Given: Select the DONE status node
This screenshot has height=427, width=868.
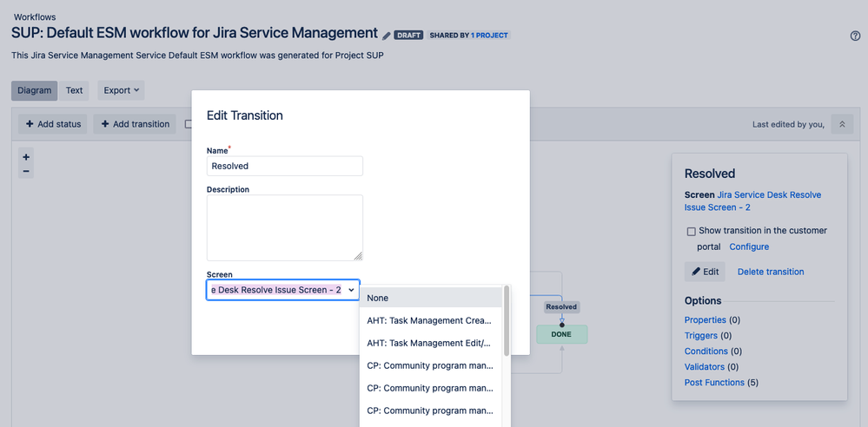Looking at the screenshot, I should (x=561, y=334).
